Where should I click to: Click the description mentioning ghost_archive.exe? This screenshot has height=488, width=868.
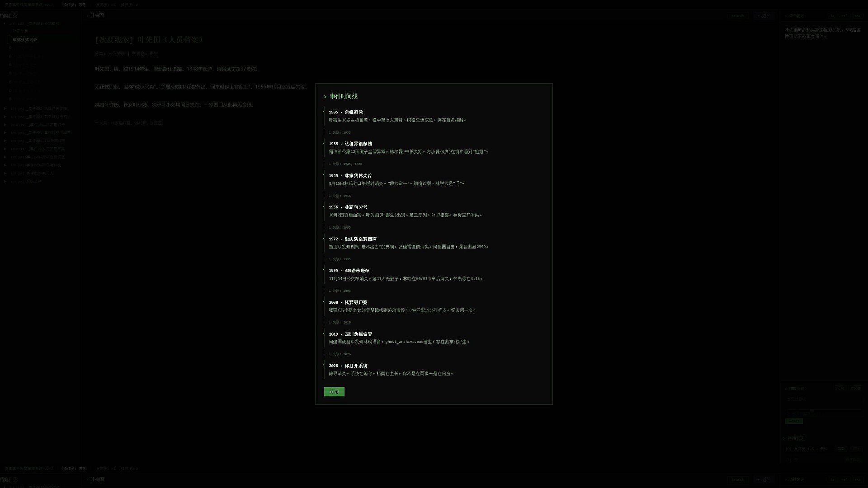399,342
